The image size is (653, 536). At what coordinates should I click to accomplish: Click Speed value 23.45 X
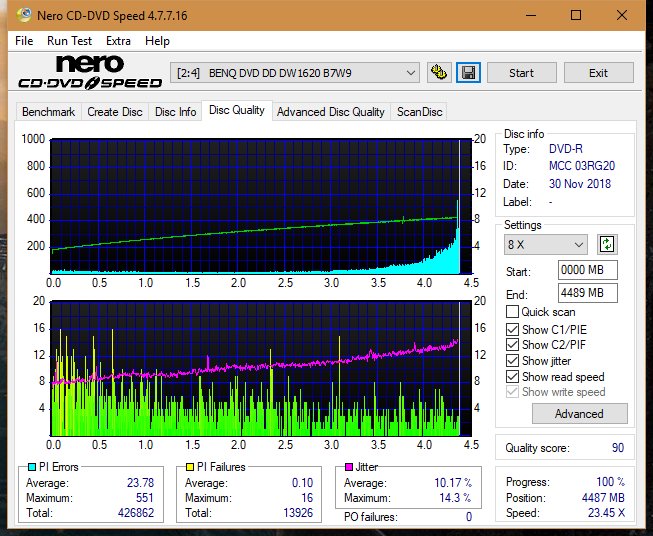[606, 513]
